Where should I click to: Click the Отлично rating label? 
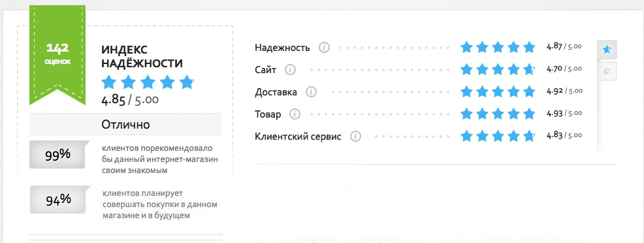(125, 124)
